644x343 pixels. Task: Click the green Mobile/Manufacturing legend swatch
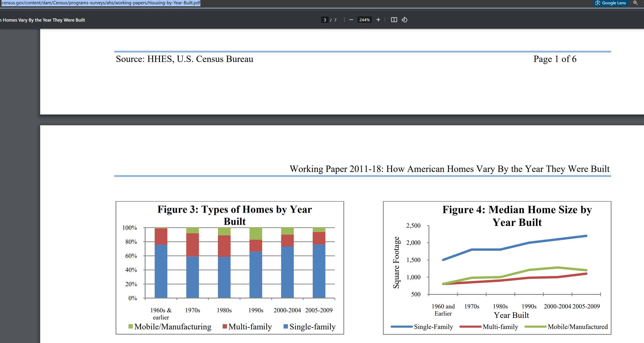coord(130,326)
